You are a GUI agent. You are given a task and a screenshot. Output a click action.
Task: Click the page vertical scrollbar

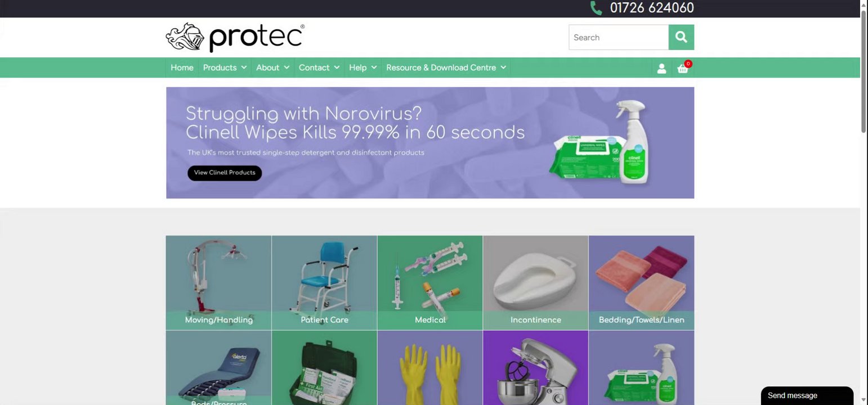coord(864,202)
